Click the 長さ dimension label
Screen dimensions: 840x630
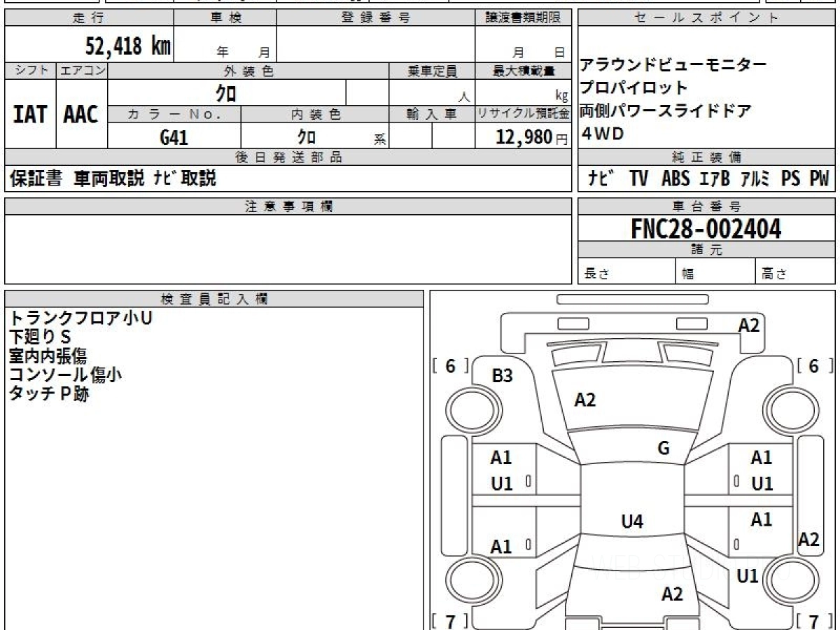pyautogui.click(x=596, y=274)
